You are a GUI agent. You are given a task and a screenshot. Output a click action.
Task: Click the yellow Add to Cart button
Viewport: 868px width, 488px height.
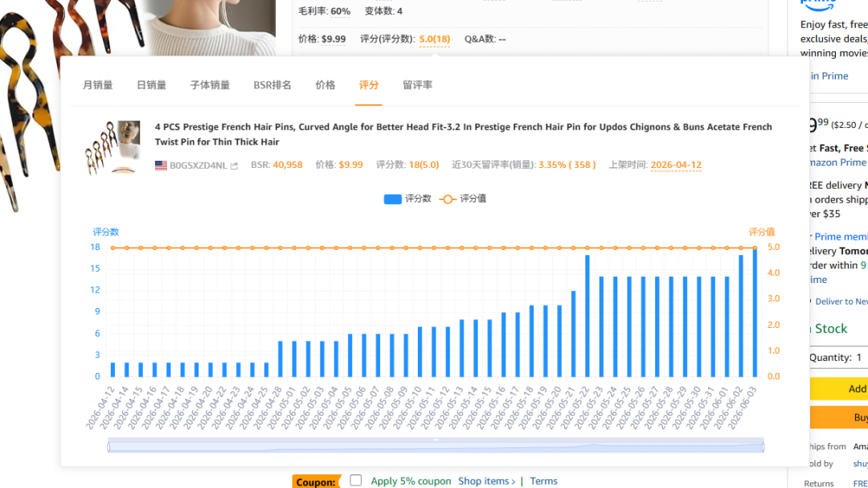tap(838, 389)
